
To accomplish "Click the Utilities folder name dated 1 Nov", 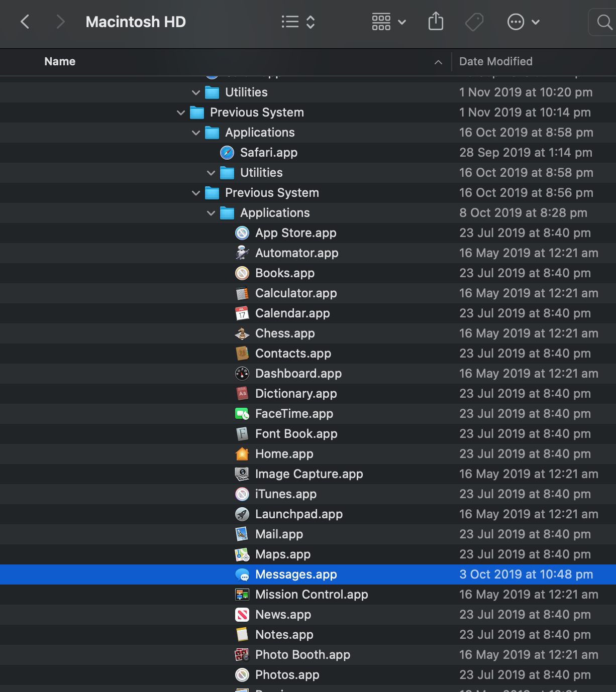I will [246, 92].
